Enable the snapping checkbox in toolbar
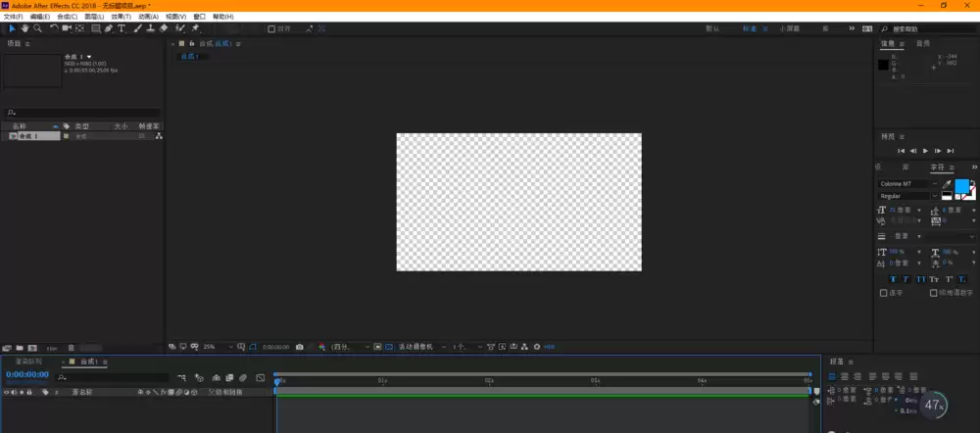The image size is (980, 433). click(271, 28)
